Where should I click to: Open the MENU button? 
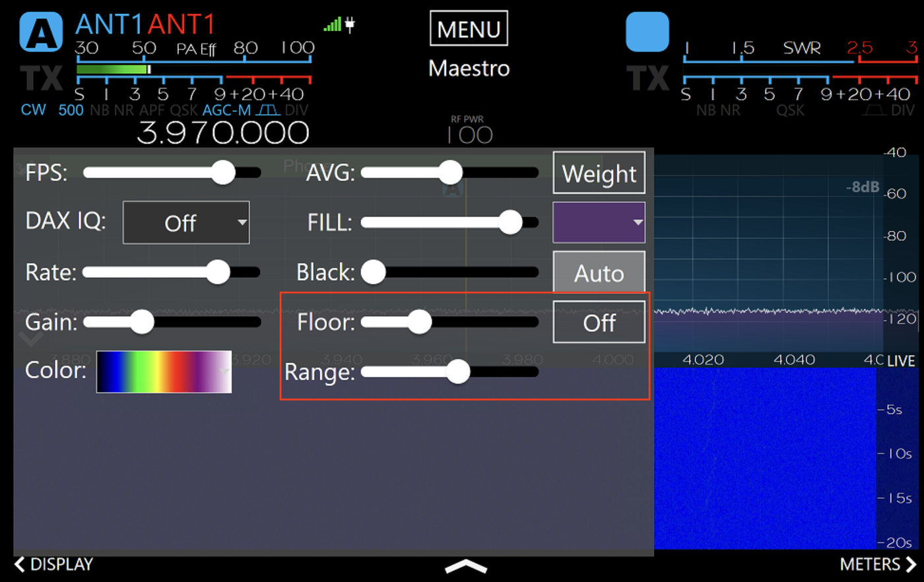[469, 28]
